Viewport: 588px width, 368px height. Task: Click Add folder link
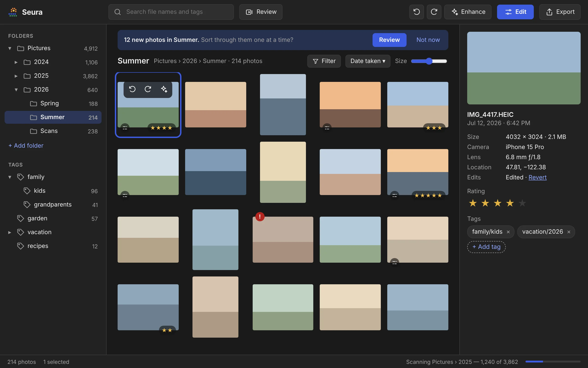click(26, 146)
